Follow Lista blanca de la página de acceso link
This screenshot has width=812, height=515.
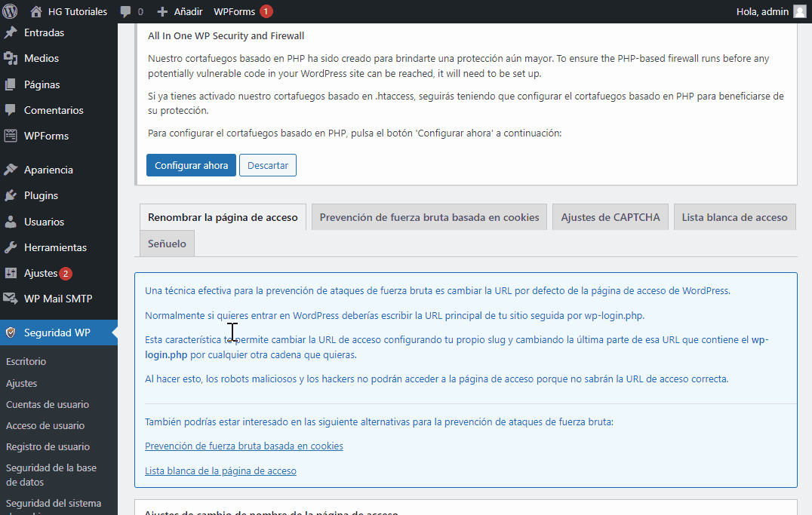220,471
